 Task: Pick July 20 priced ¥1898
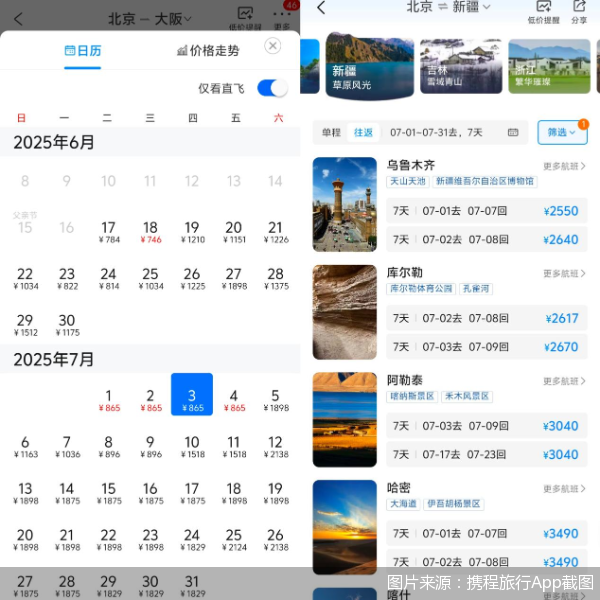[25, 540]
